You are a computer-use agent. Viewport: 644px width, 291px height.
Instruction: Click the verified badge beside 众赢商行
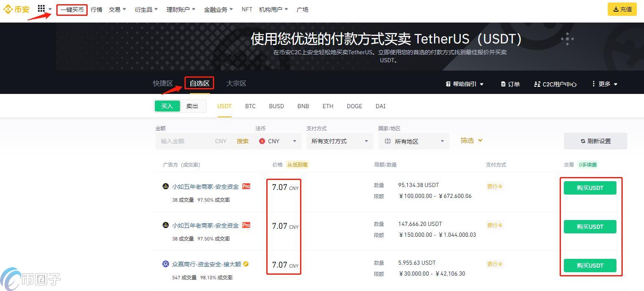[246, 264]
